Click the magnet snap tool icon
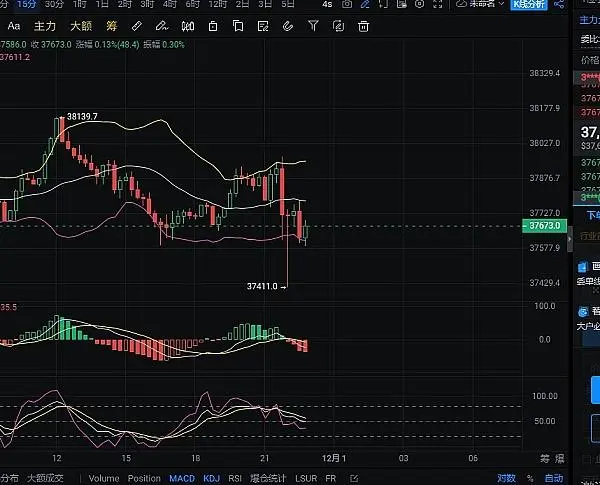Image resolution: width=600 pixels, height=485 pixels. coord(188,26)
